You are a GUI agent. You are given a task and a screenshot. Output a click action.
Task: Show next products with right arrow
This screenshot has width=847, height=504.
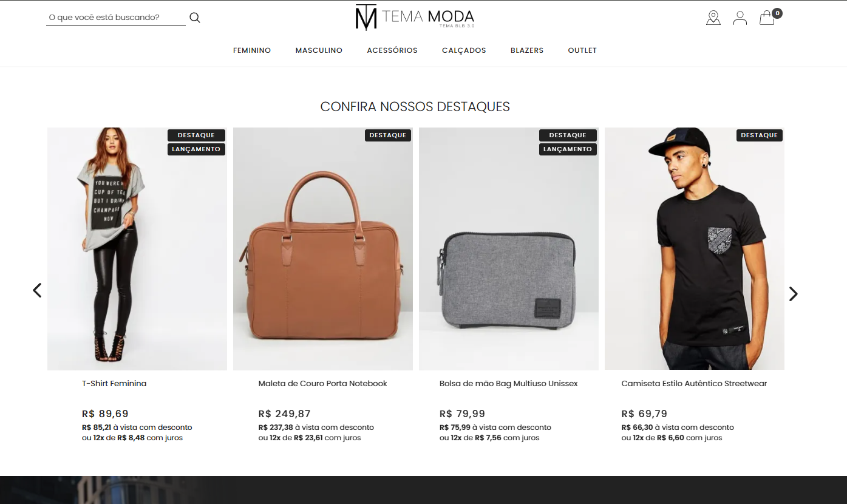[x=793, y=294]
